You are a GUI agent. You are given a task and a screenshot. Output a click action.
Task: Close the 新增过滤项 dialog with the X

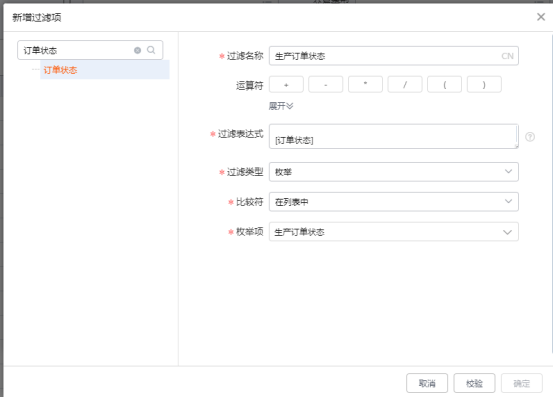541,17
